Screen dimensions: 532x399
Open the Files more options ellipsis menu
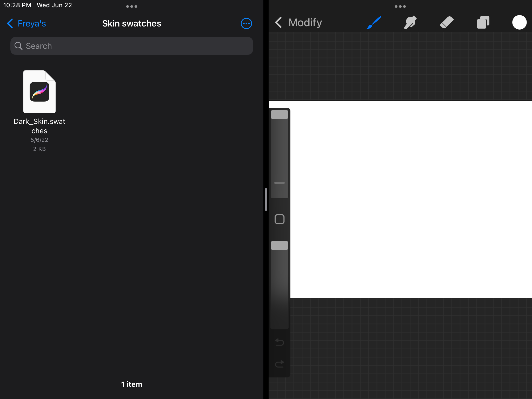pos(246,24)
